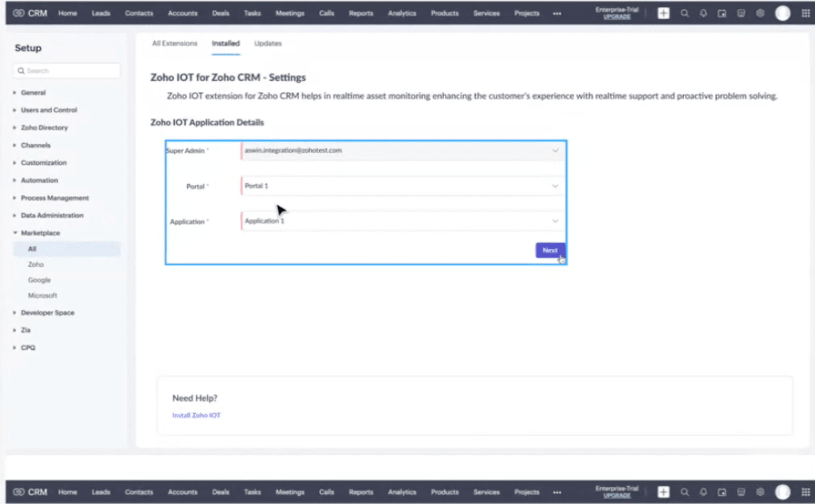Open the apps grid icon in the bottom bar
The width and height of the screenshot is (815, 504).
(805, 492)
